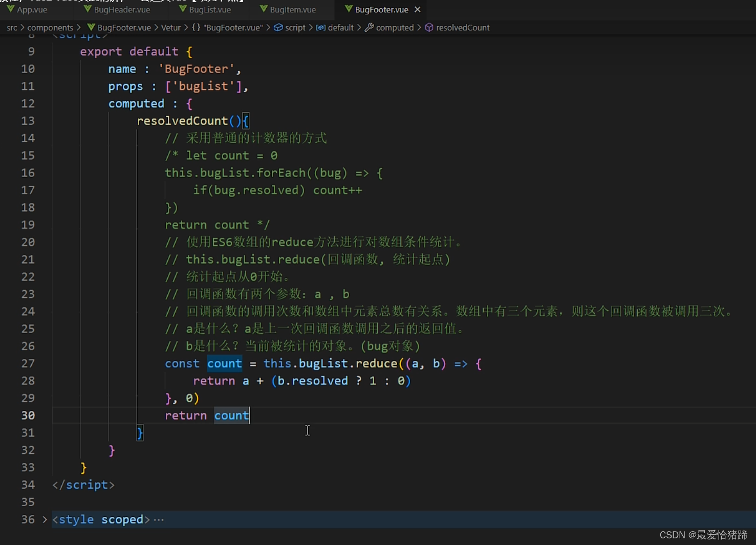
Task: Click the closing '</script>' tag
Action: tap(83, 485)
